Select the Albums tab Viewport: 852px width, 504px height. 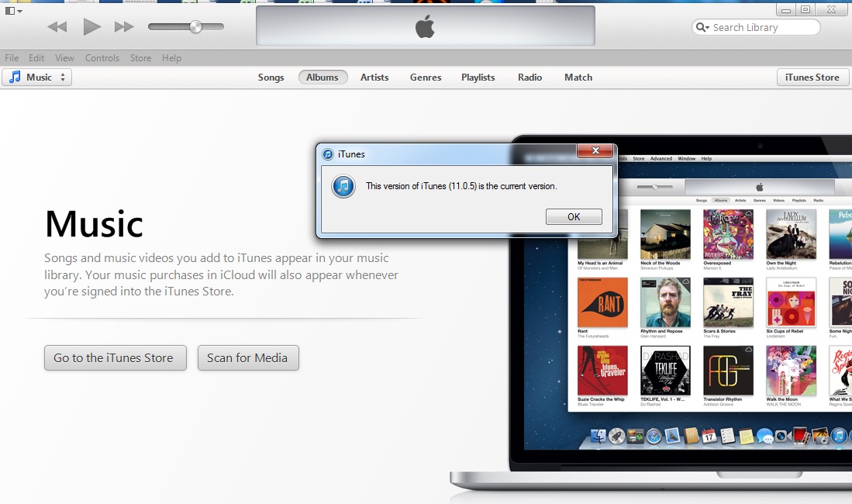(x=323, y=78)
